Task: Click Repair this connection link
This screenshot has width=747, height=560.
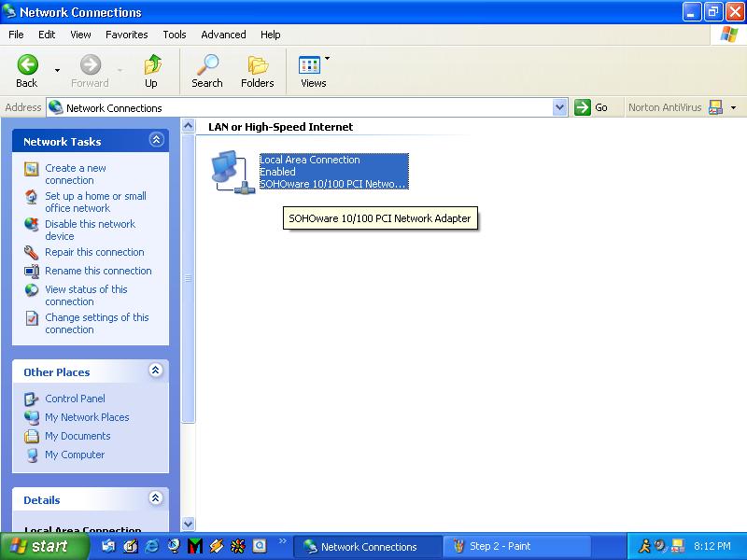Action: (x=94, y=252)
